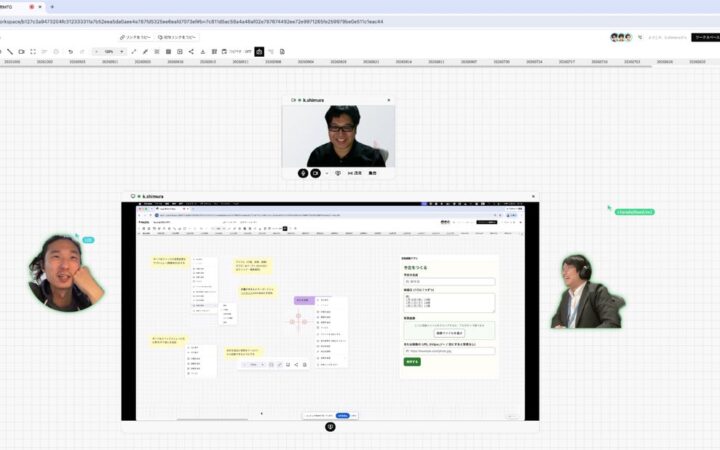Click the URL input field in shared screen form
The width and height of the screenshot is (720, 450).
tap(449, 351)
